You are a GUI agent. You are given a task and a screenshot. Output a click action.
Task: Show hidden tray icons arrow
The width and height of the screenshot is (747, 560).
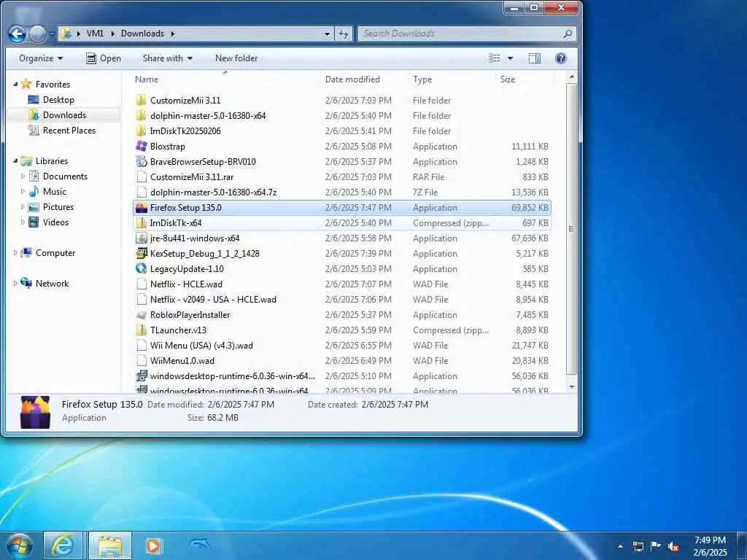620,547
